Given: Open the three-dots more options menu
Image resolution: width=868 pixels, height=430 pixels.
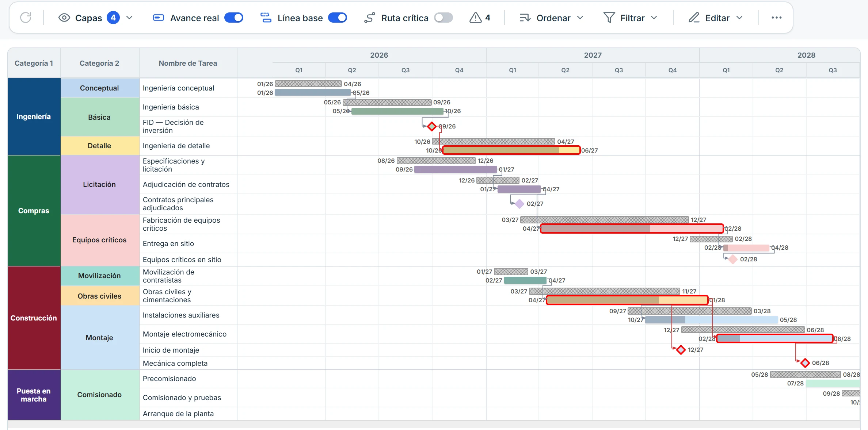Looking at the screenshot, I should 776,18.
